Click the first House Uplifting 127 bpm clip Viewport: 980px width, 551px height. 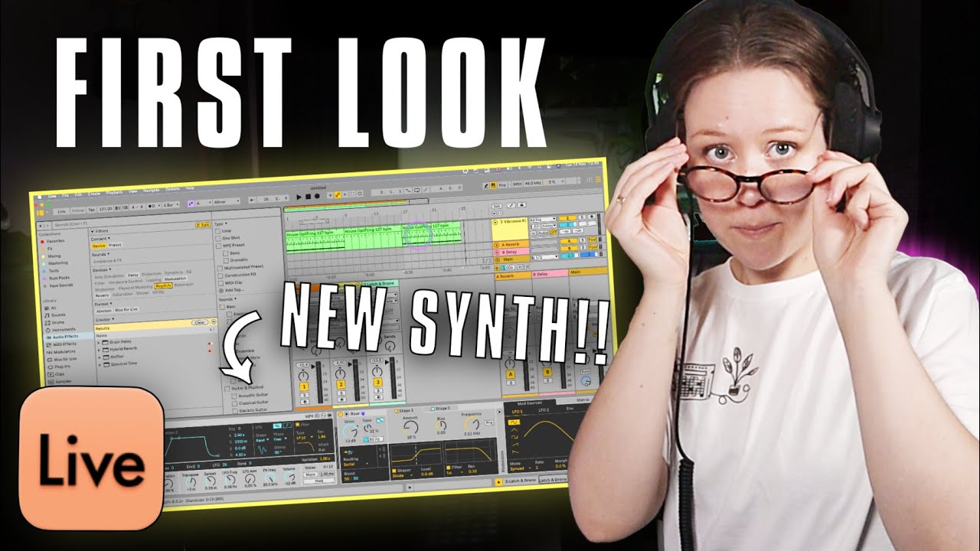(x=314, y=240)
